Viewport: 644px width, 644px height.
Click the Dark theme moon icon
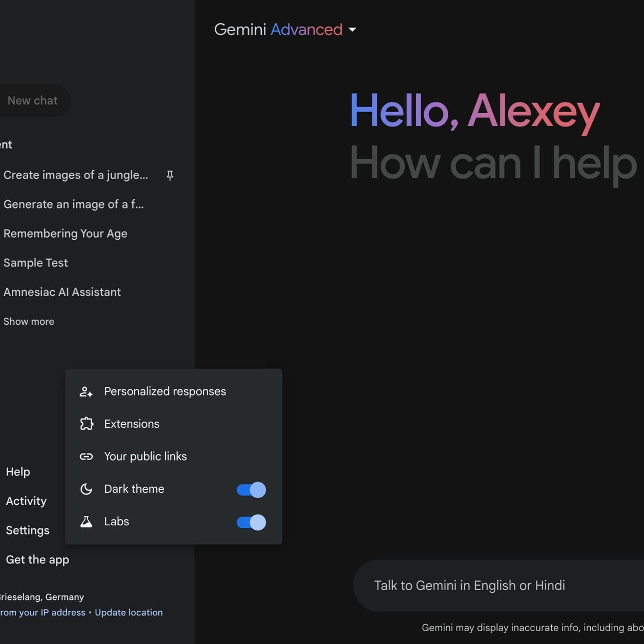click(x=86, y=489)
